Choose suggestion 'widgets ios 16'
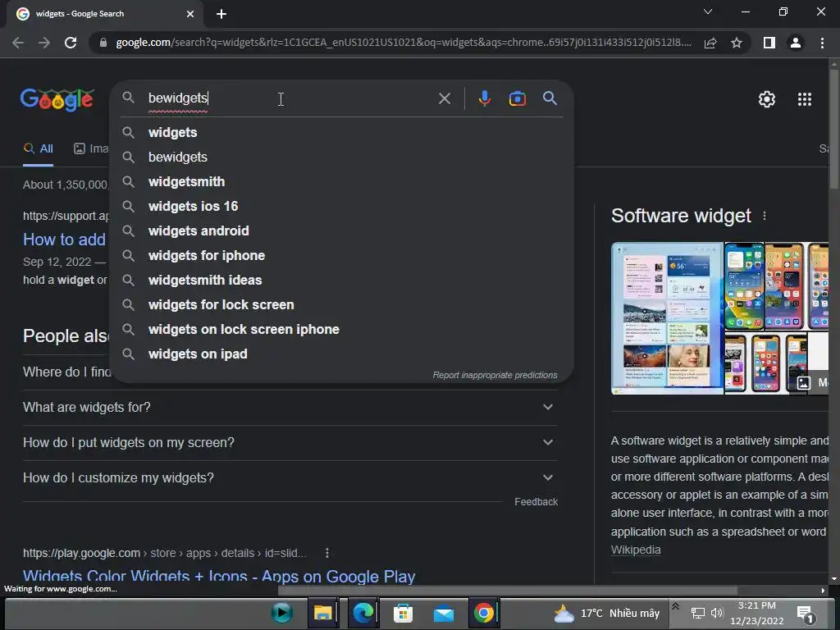 coord(341,206)
